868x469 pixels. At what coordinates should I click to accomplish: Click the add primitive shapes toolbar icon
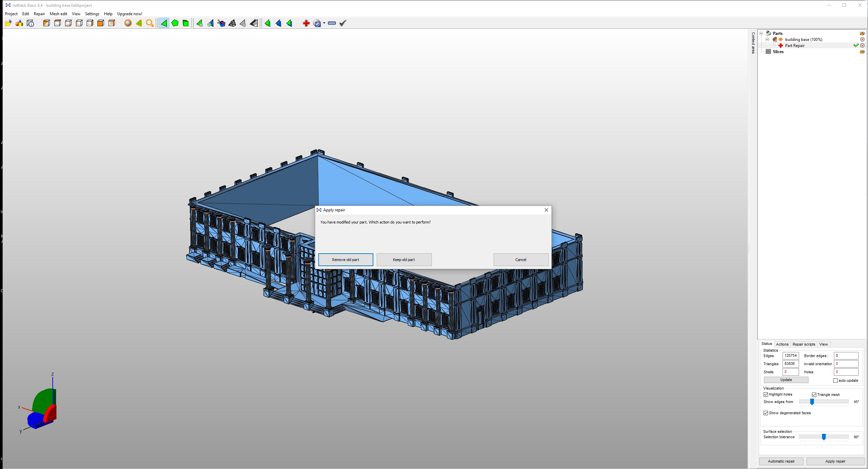[x=19, y=23]
